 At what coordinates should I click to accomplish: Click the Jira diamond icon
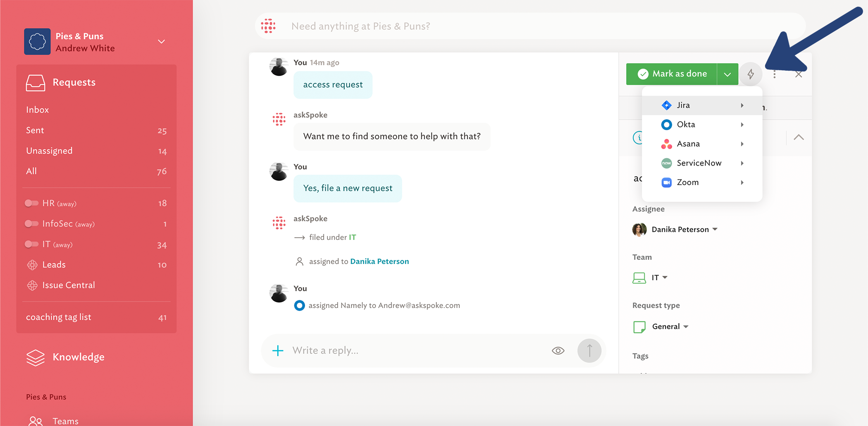666,105
